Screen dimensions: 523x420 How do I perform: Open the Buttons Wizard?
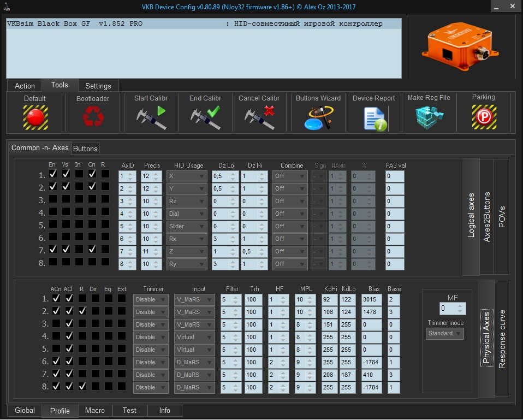pyautogui.click(x=318, y=118)
